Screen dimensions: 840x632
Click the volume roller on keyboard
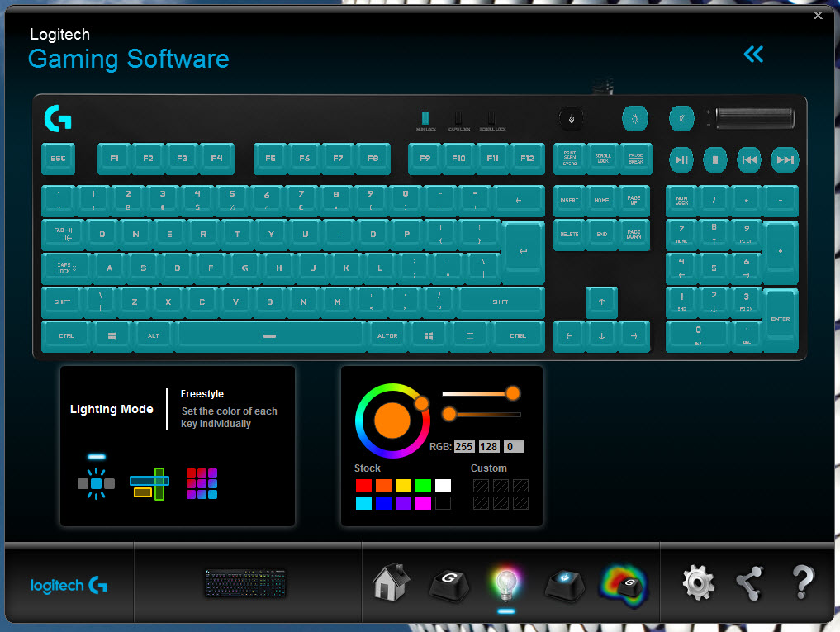754,118
